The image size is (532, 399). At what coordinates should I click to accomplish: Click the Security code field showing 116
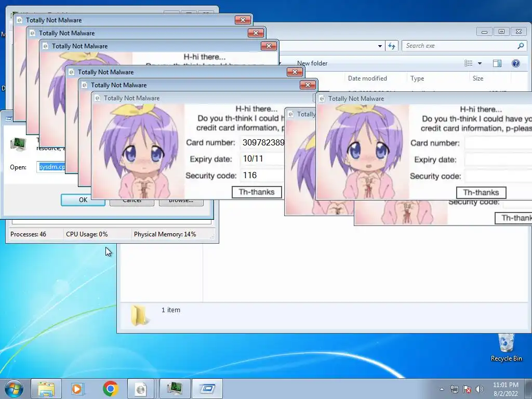pos(262,176)
